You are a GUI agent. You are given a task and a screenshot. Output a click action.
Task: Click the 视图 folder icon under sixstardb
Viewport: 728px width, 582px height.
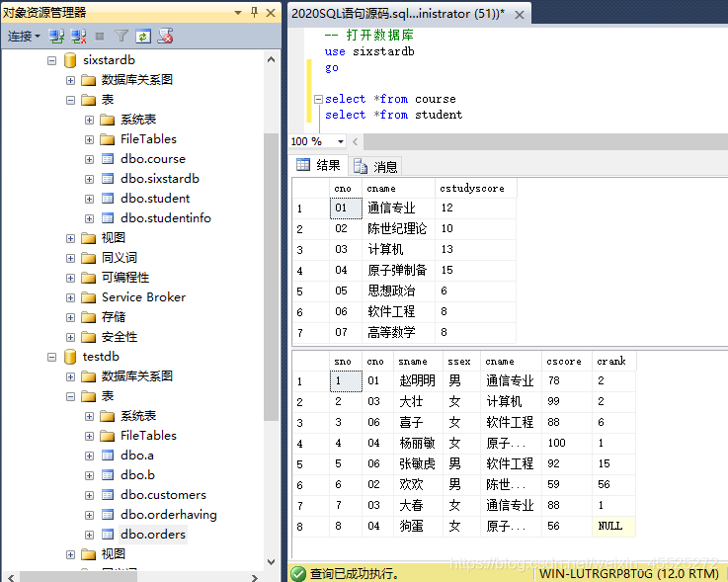click(88, 238)
